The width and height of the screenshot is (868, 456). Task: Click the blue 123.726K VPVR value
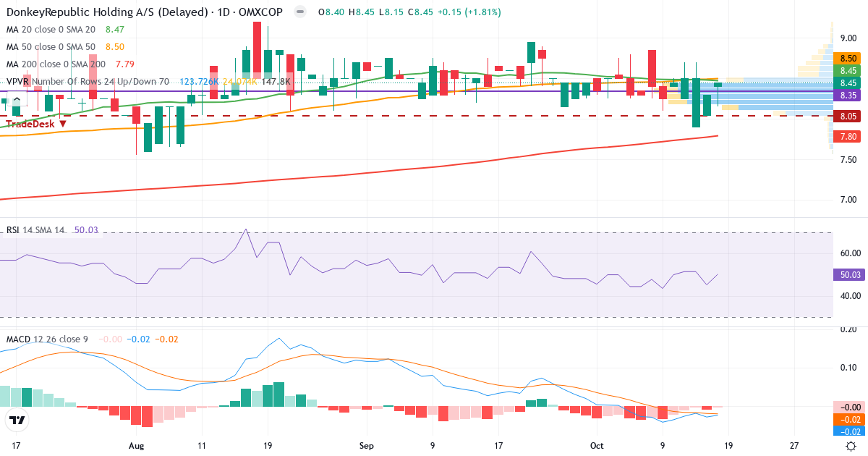pos(199,82)
